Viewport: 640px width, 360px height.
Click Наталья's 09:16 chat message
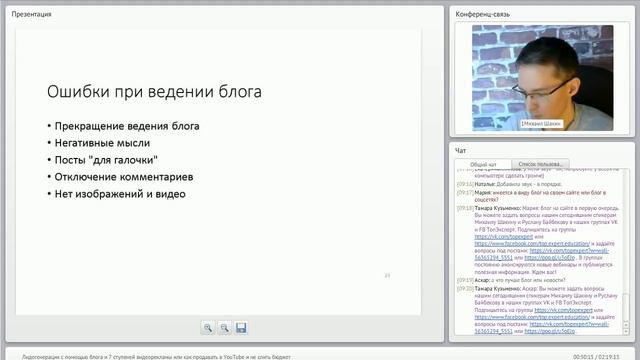pos(509,184)
